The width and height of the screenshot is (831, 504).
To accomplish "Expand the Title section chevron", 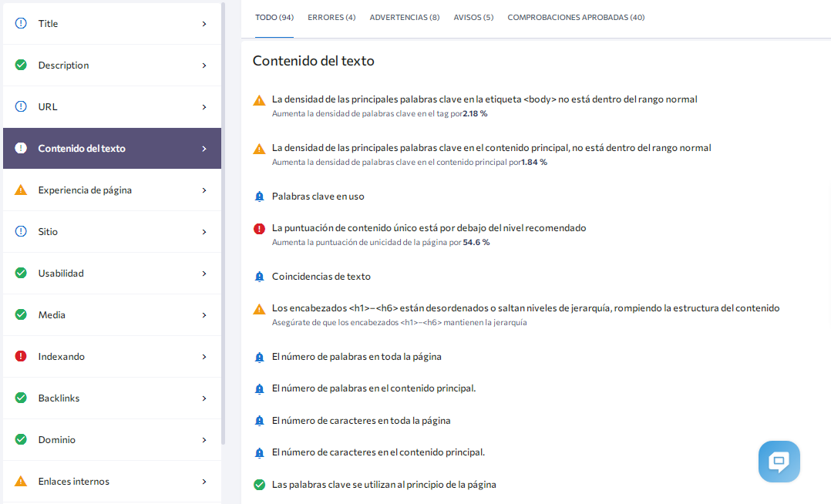I will click(x=204, y=24).
